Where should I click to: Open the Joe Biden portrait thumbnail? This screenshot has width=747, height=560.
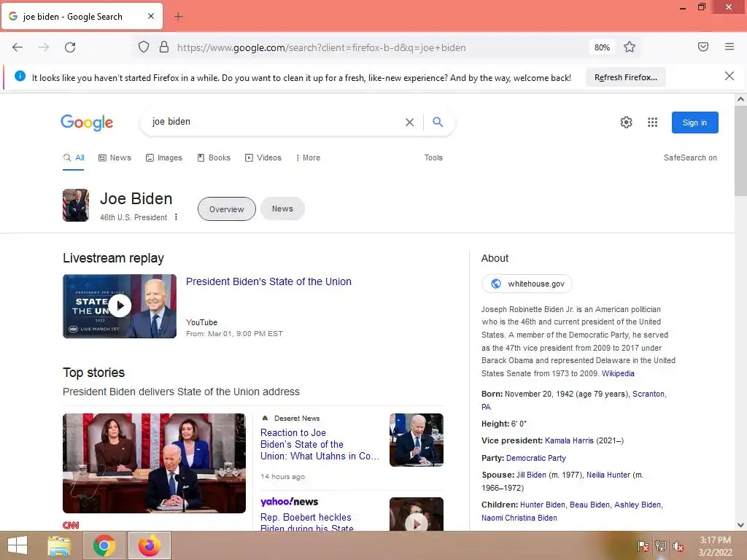[x=76, y=205]
